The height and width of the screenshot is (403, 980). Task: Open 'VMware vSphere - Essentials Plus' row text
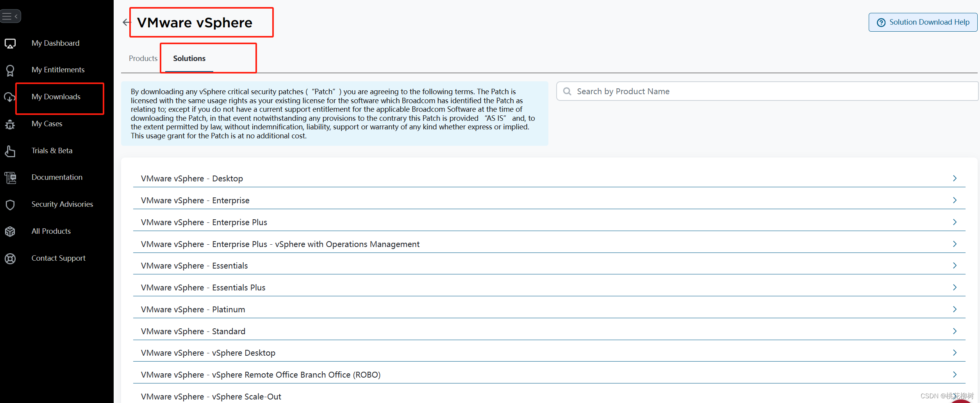tap(203, 287)
